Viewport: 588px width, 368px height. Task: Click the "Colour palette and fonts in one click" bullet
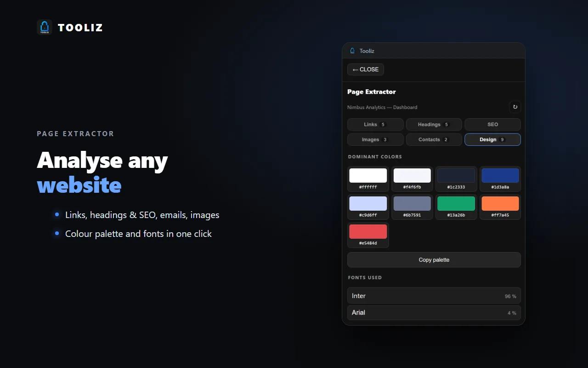pyautogui.click(x=138, y=234)
